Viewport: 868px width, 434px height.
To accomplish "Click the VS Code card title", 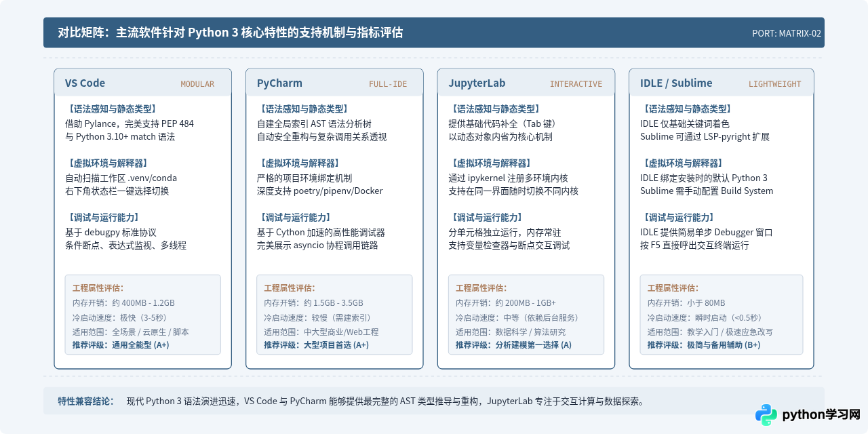I will coord(85,83).
